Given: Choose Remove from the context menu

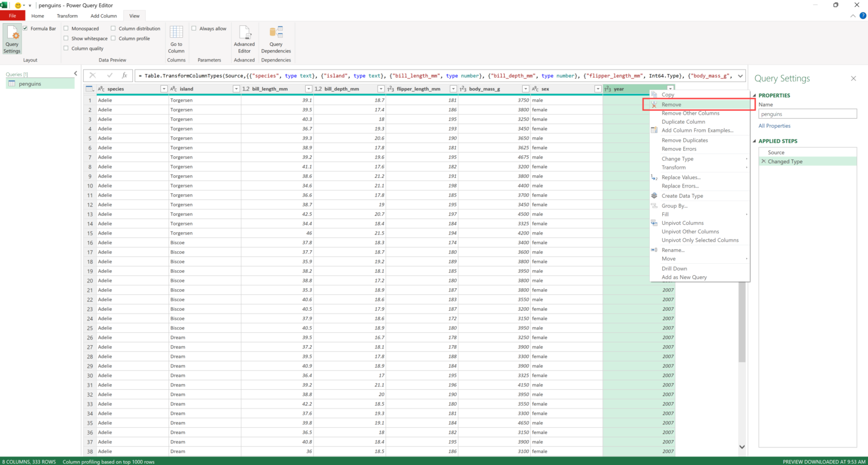Looking at the screenshot, I should (671, 105).
